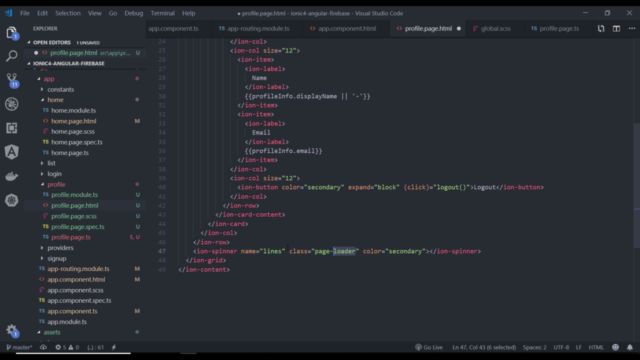Switch to app.component.ts tab
Image resolution: width=640 pixels, height=360 pixels.
[173, 29]
